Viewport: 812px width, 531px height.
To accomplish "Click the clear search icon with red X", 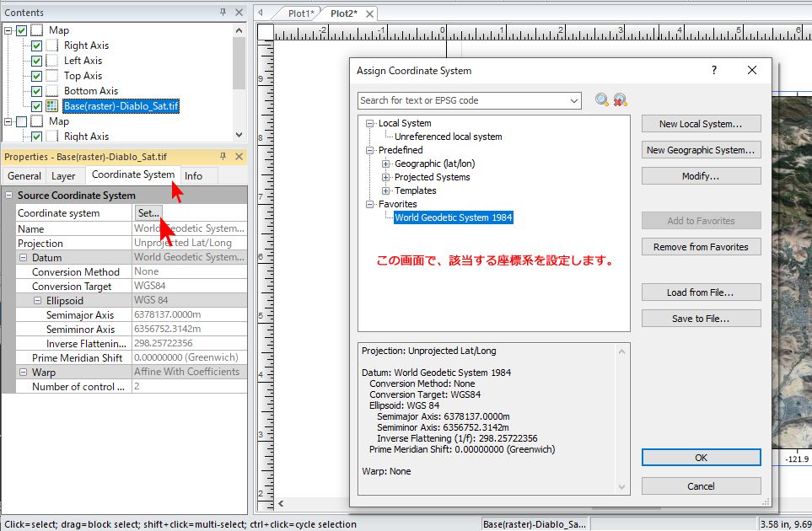I will point(620,100).
